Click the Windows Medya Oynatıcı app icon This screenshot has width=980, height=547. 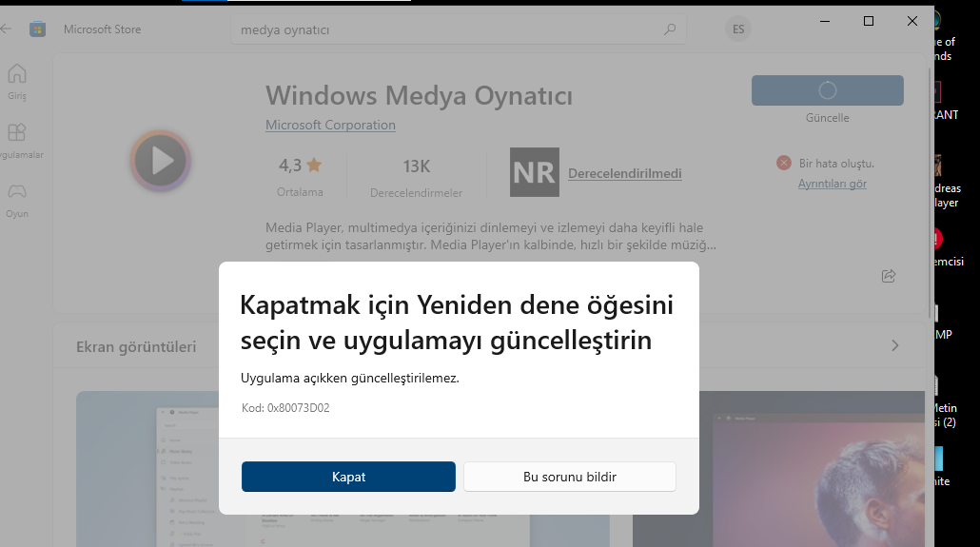160,161
